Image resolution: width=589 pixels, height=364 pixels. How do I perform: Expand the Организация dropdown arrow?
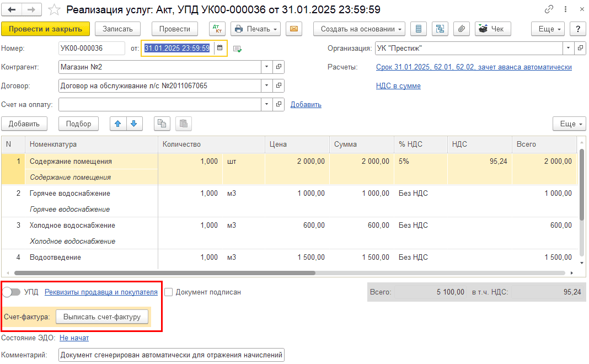click(x=569, y=49)
